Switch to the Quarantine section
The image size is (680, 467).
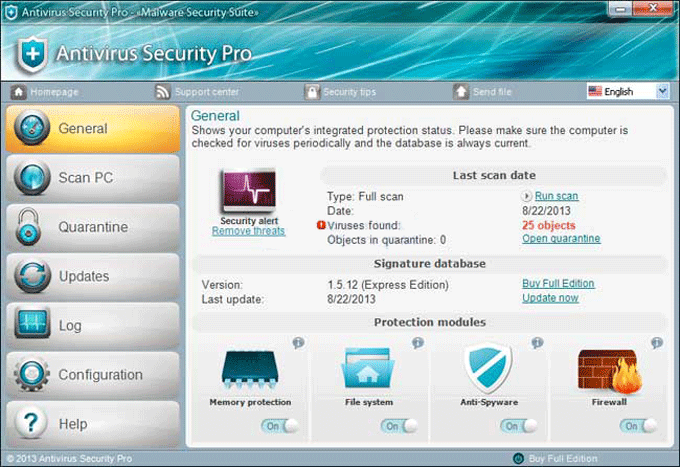pyautogui.click(x=92, y=227)
